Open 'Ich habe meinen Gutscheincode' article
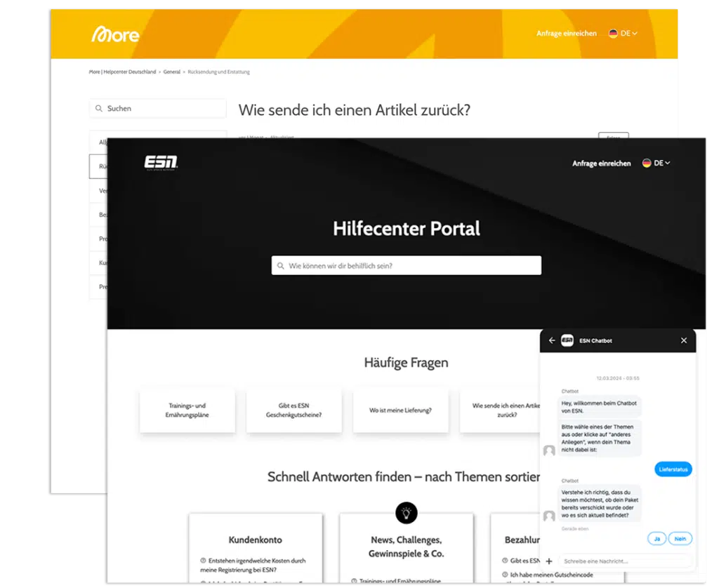The height and width of the screenshot is (588, 719). coord(551,575)
